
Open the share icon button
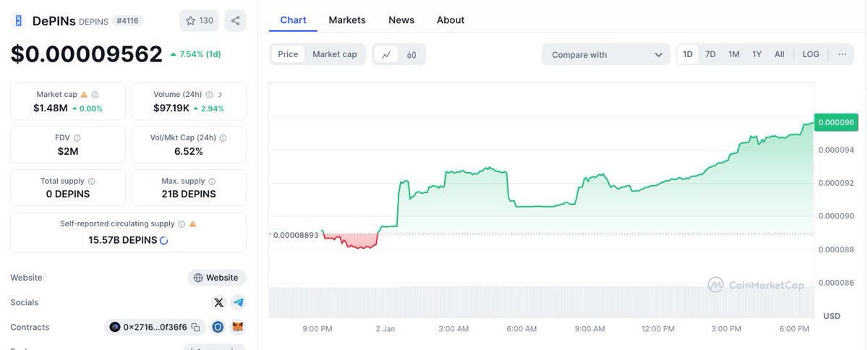click(x=235, y=20)
